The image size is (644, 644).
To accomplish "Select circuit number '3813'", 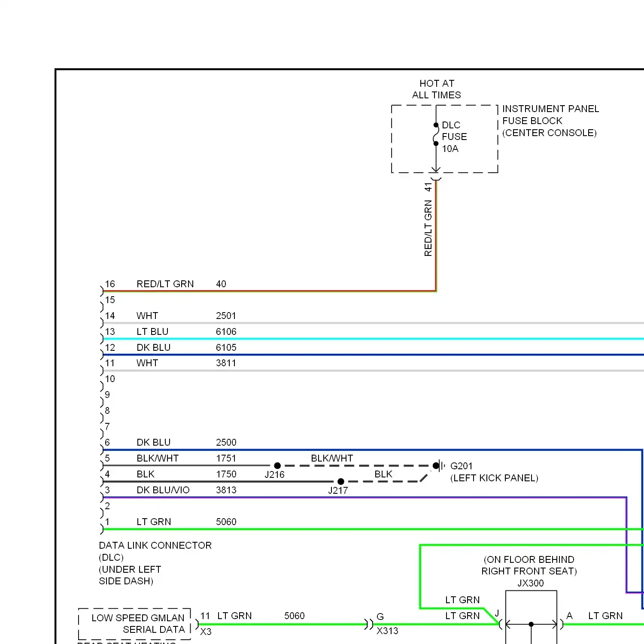I will 226,490.
